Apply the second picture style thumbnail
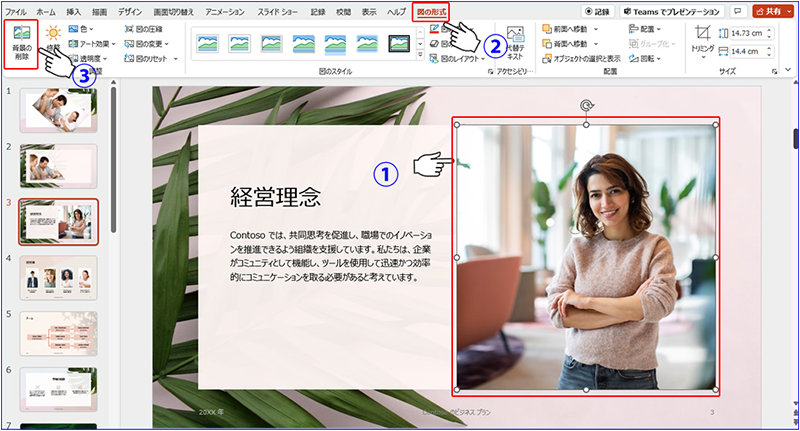 (x=240, y=44)
